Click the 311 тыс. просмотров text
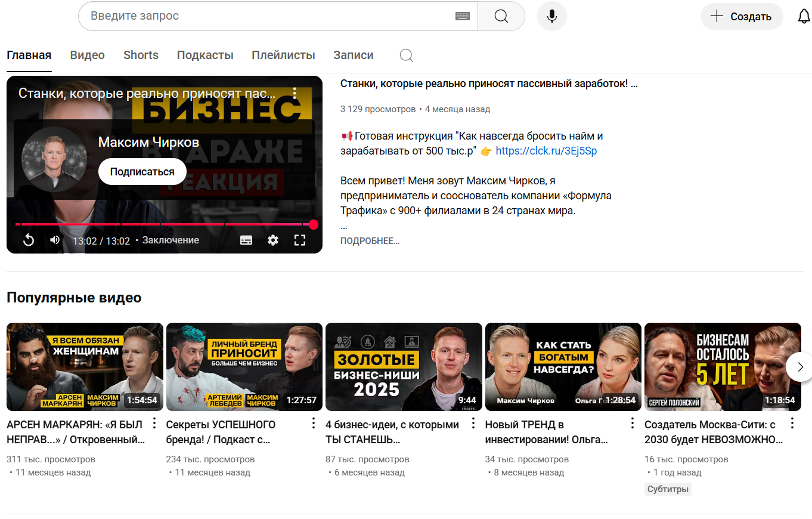The width and height of the screenshot is (812, 519). pyautogui.click(x=51, y=459)
